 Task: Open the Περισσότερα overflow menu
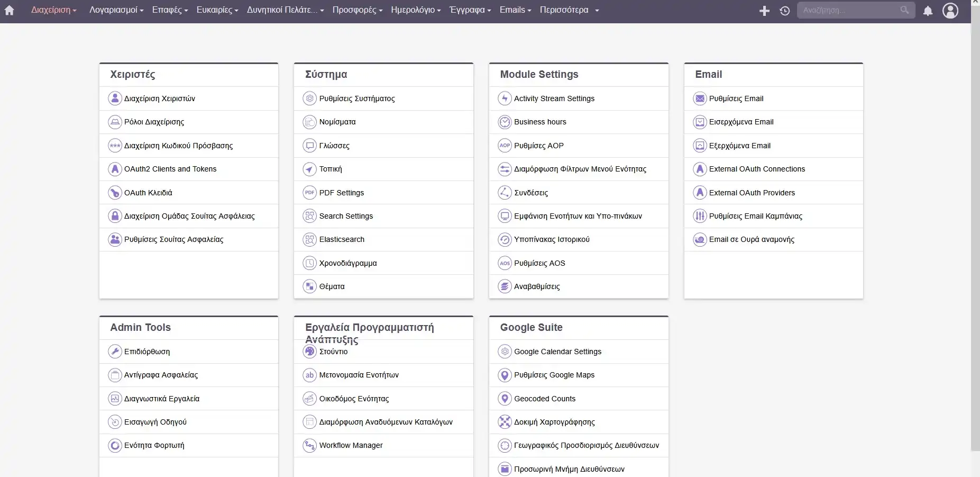pos(569,10)
